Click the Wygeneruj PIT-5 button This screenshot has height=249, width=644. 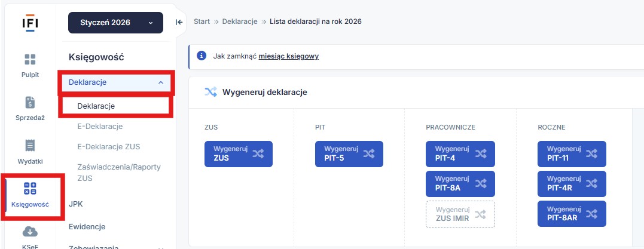click(x=349, y=154)
